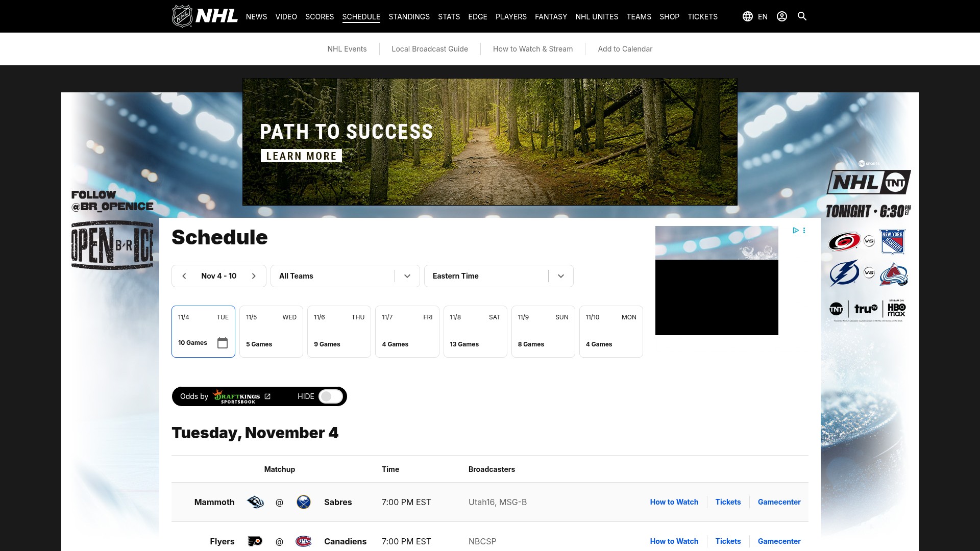This screenshot has width=980, height=551.
Task: Click the Flyers team logo
Action: pos(255,541)
